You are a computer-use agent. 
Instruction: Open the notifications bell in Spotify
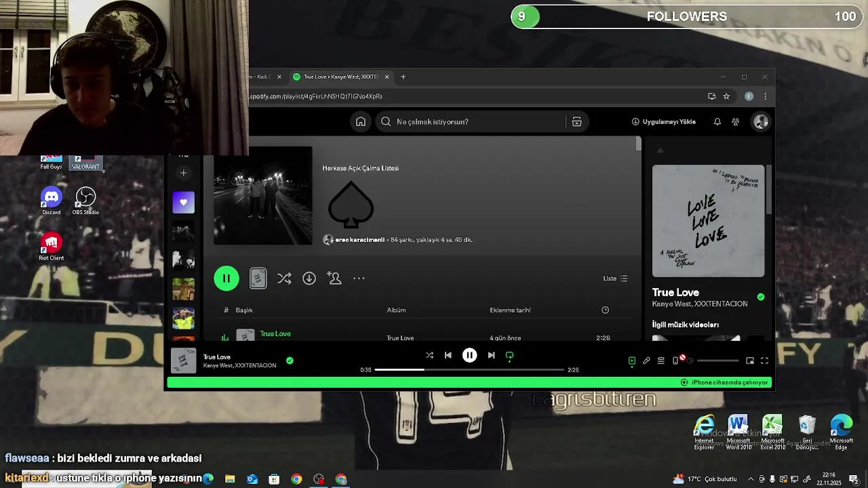pyautogui.click(x=717, y=122)
